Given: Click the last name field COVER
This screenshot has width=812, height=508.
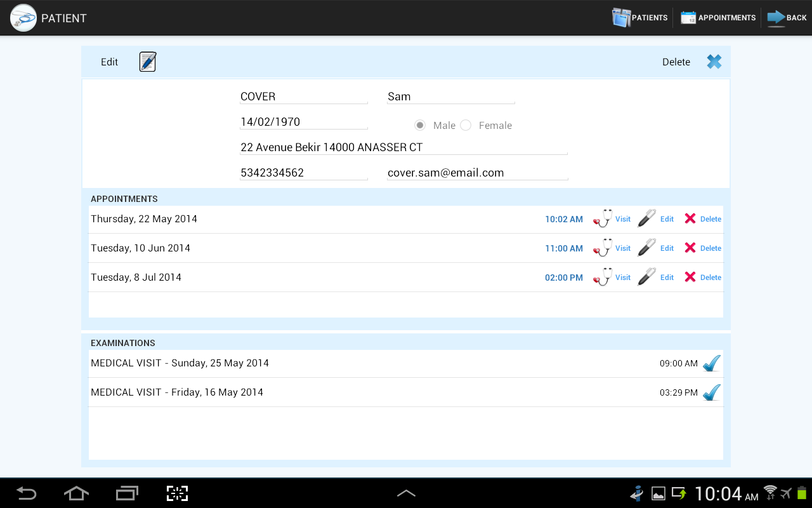Looking at the screenshot, I should point(304,97).
